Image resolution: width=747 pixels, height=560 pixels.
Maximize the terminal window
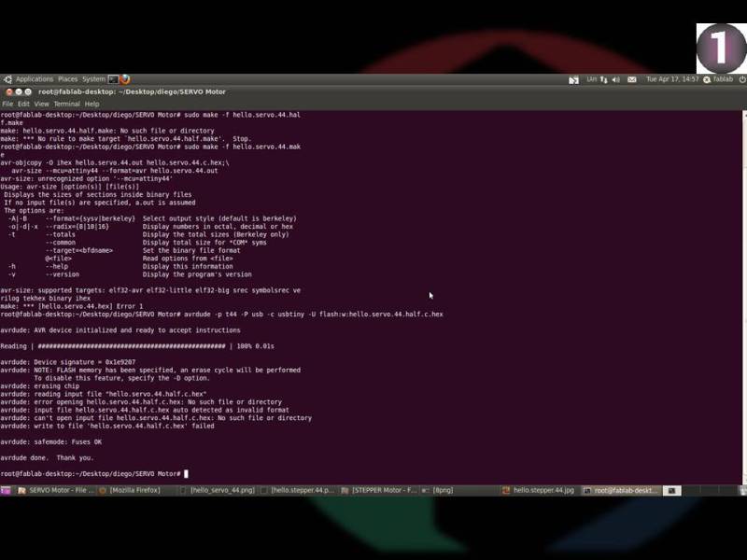tap(28, 91)
